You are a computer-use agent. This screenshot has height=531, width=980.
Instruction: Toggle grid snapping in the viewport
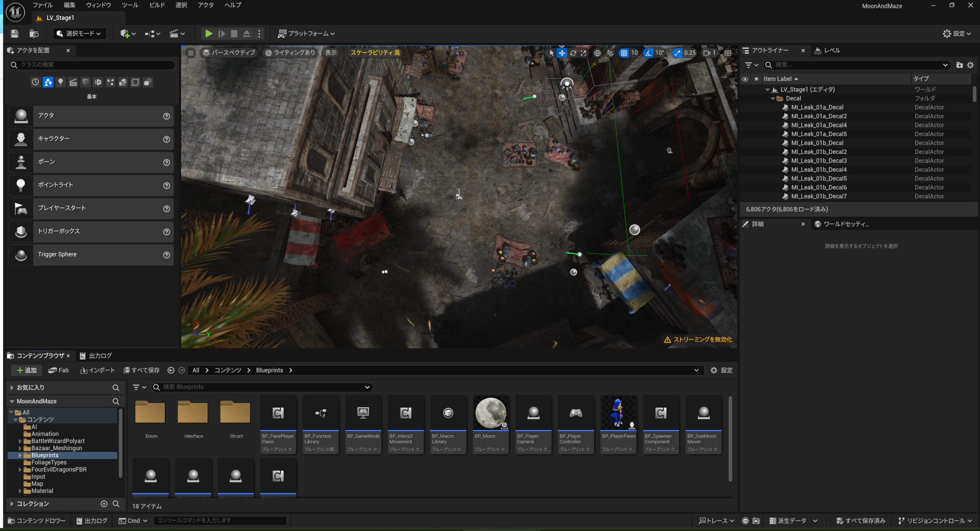624,53
